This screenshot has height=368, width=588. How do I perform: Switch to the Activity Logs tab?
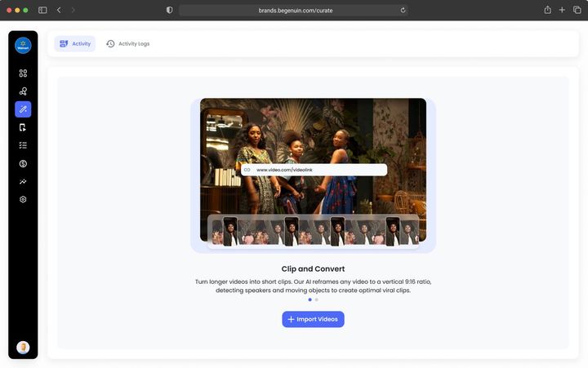coord(128,44)
